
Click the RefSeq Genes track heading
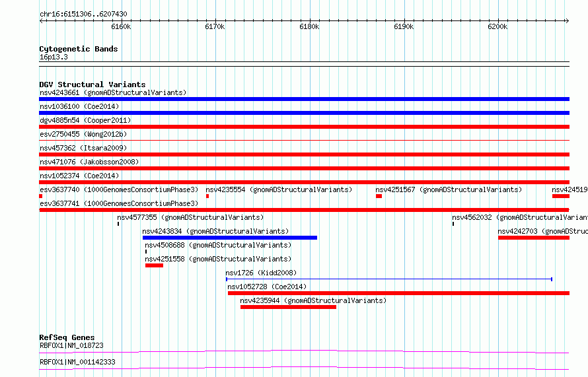point(67,337)
